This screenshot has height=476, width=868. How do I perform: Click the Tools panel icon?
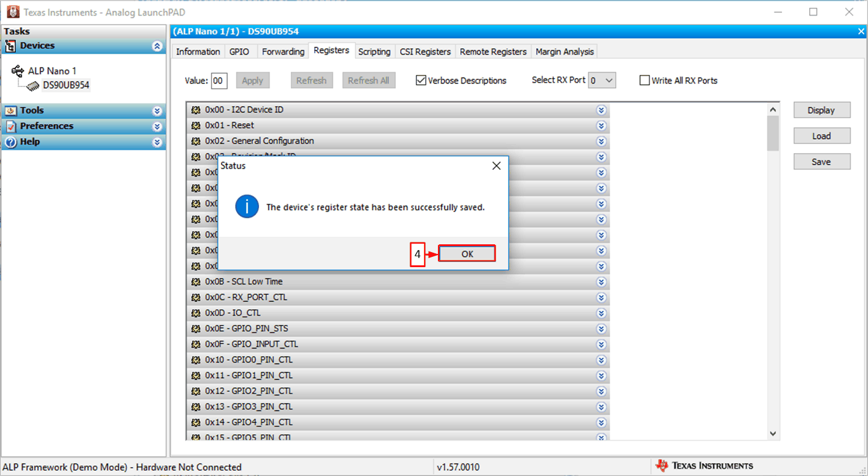tap(11, 110)
